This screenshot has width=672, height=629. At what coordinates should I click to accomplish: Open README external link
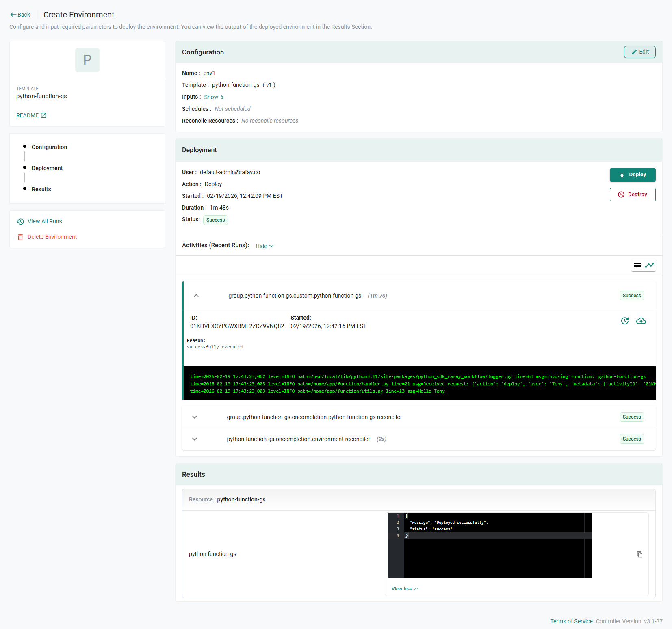tap(31, 115)
